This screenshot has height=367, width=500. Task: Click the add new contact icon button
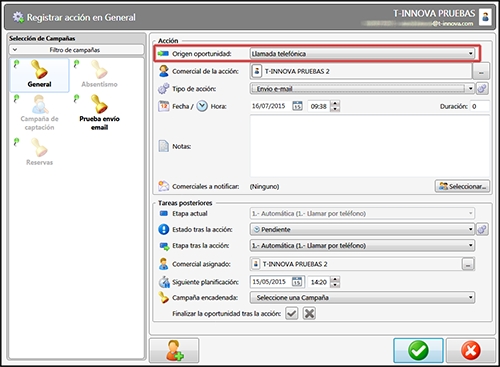174,350
